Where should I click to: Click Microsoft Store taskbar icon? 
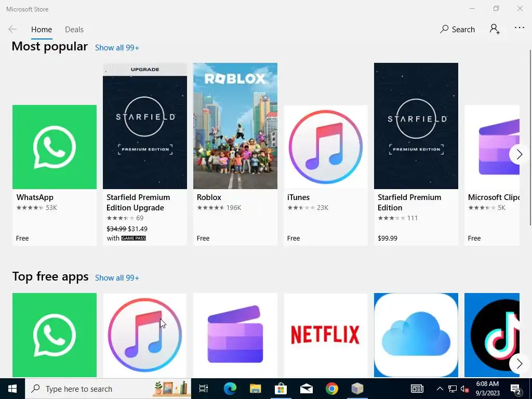[x=281, y=389]
